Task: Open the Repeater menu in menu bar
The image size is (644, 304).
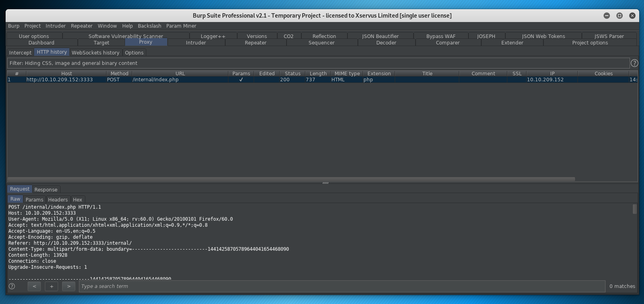Action: (x=82, y=26)
